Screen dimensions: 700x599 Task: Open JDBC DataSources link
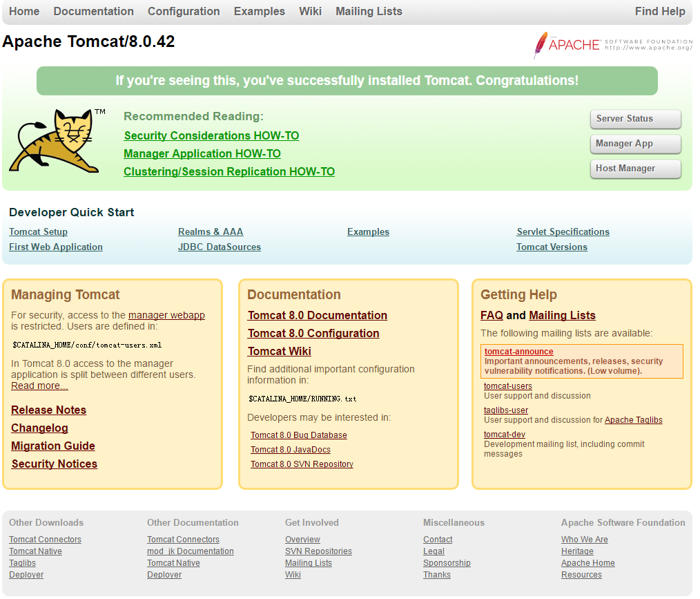pos(220,247)
